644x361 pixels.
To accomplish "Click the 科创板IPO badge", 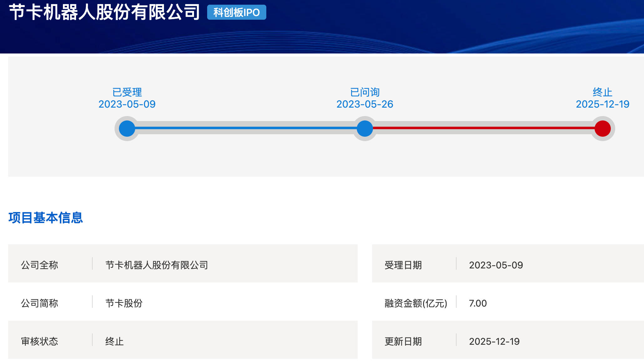I will [237, 13].
